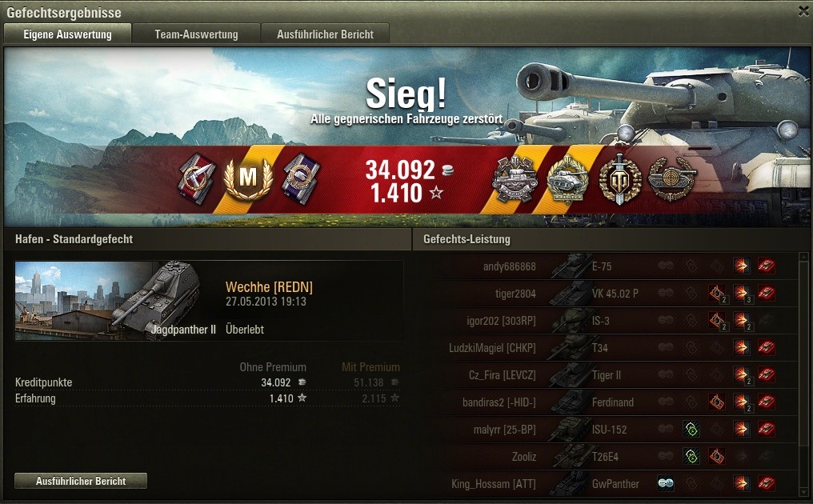The width and height of the screenshot is (813, 504).
Task: Click LudzkiMagiel [CHKP] player entry
Action: coord(492,347)
